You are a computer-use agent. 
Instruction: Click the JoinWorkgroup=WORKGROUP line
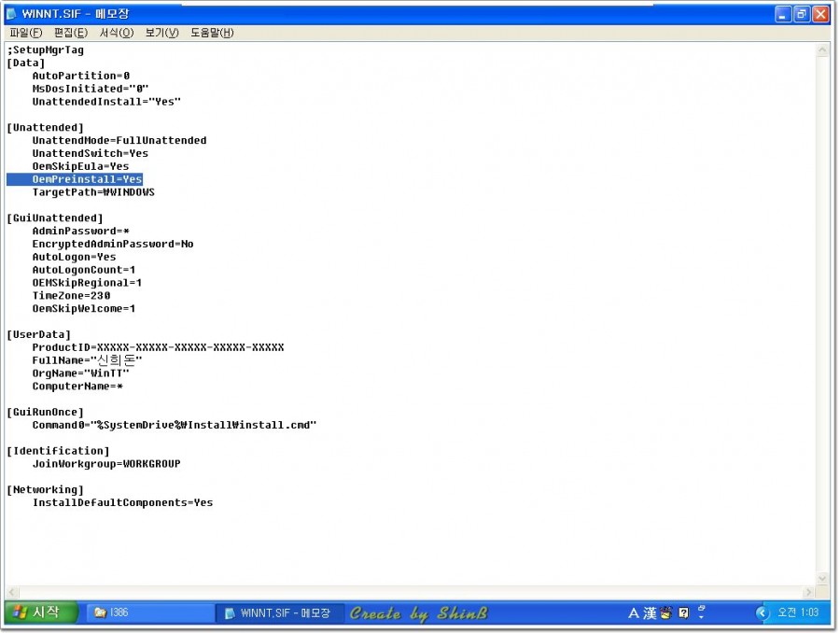pos(106,464)
